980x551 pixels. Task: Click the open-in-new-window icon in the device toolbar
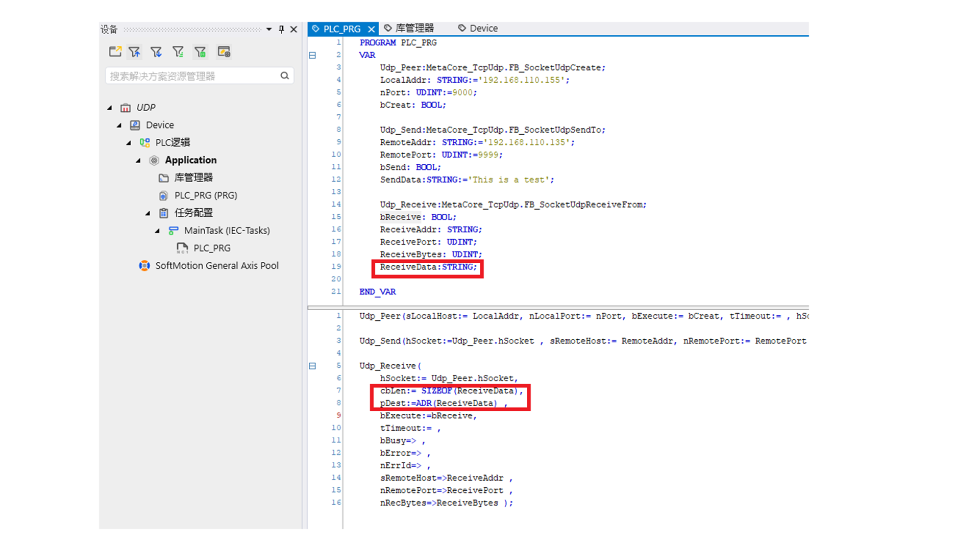tap(115, 52)
